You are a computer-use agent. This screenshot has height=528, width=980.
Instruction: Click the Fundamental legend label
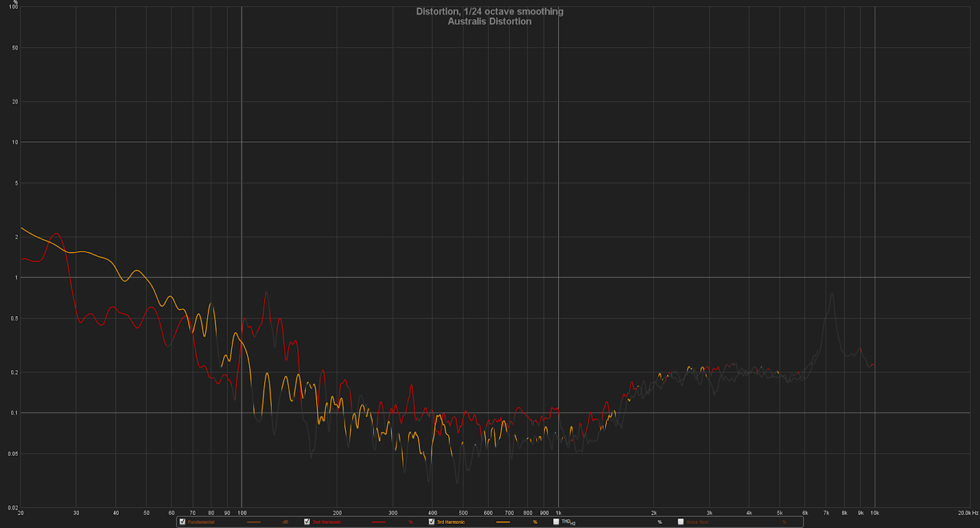(201, 522)
